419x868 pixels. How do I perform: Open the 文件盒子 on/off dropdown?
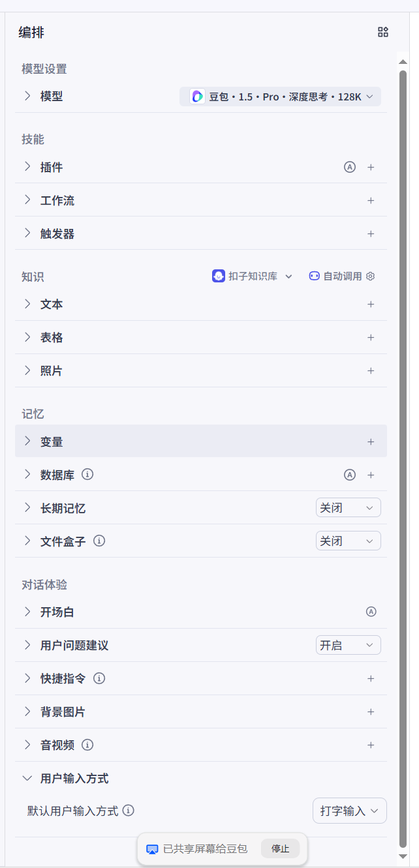coord(348,541)
